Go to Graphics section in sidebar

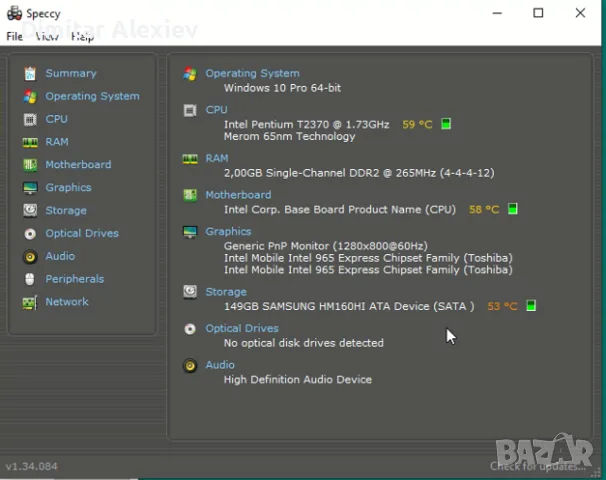pyautogui.click(x=68, y=187)
